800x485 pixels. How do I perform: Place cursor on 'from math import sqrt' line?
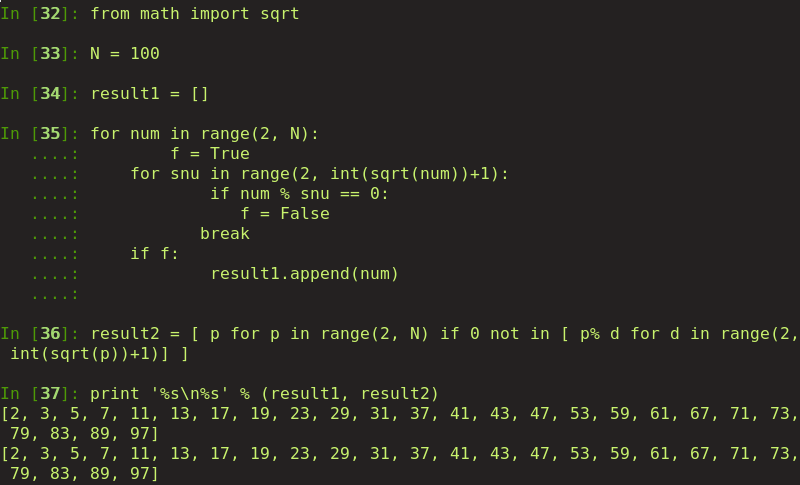pyautogui.click(x=194, y=13)
